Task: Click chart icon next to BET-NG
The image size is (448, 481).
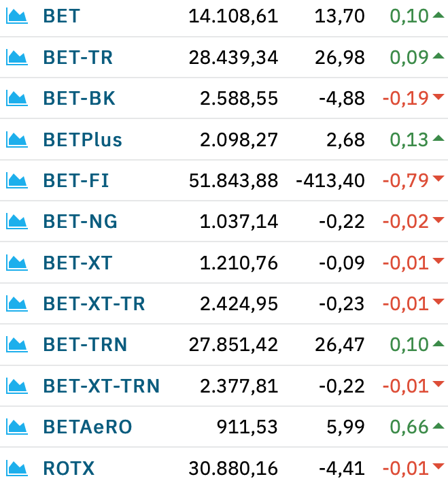Action: [17, 222]
